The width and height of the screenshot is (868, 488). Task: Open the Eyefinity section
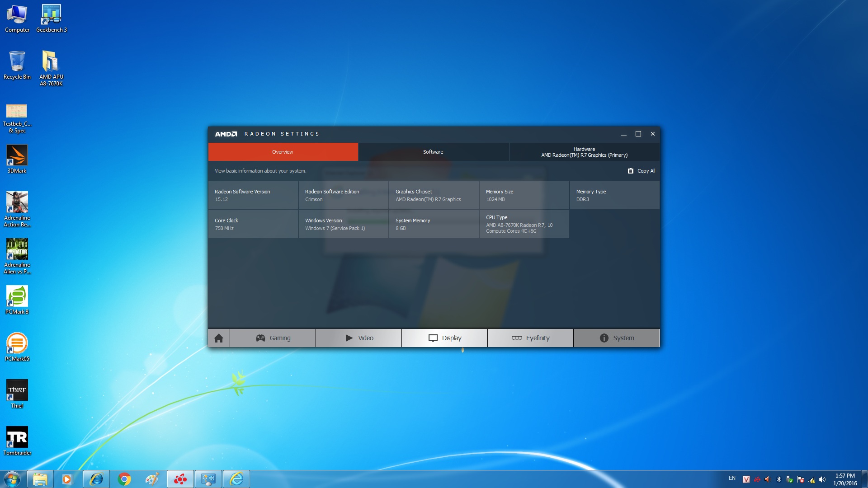point(531,338)
